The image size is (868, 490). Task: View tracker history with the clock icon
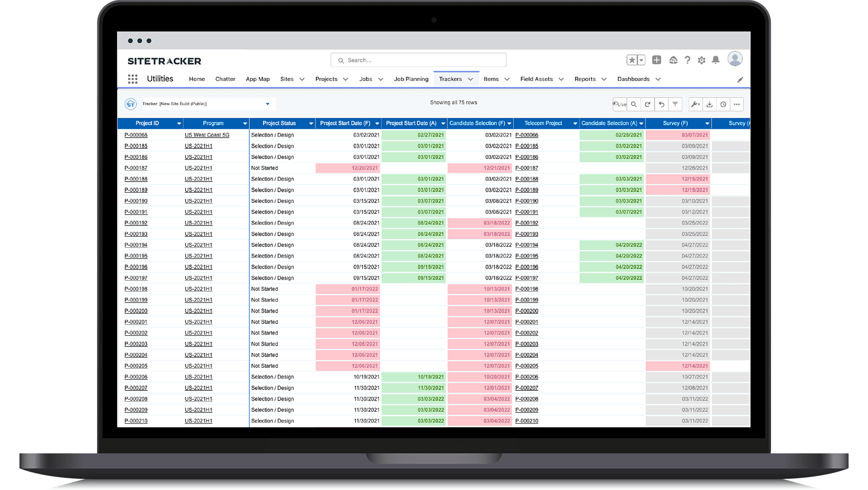click(723, 104)
